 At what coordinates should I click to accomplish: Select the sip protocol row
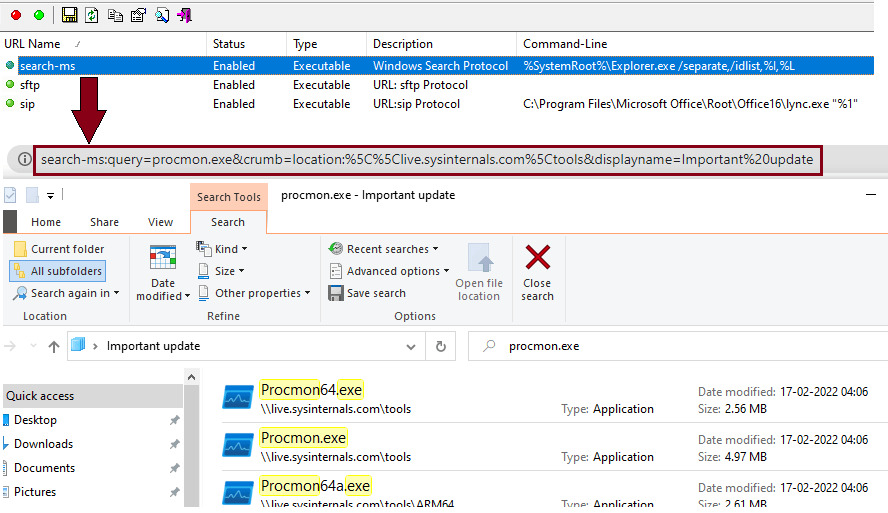[439, 104]
